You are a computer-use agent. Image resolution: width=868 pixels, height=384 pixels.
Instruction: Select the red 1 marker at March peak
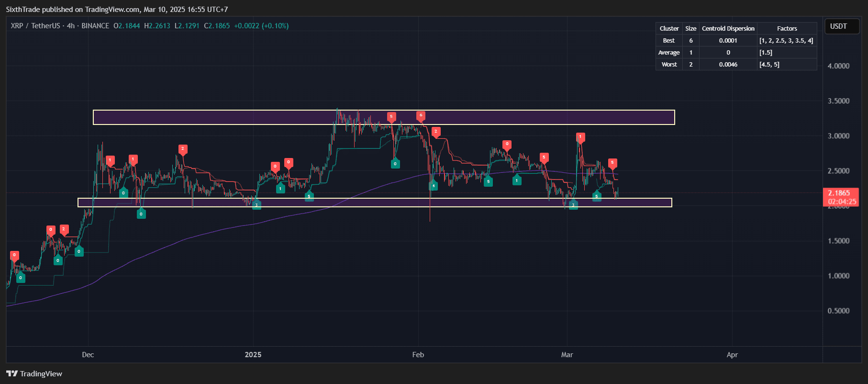580,137
